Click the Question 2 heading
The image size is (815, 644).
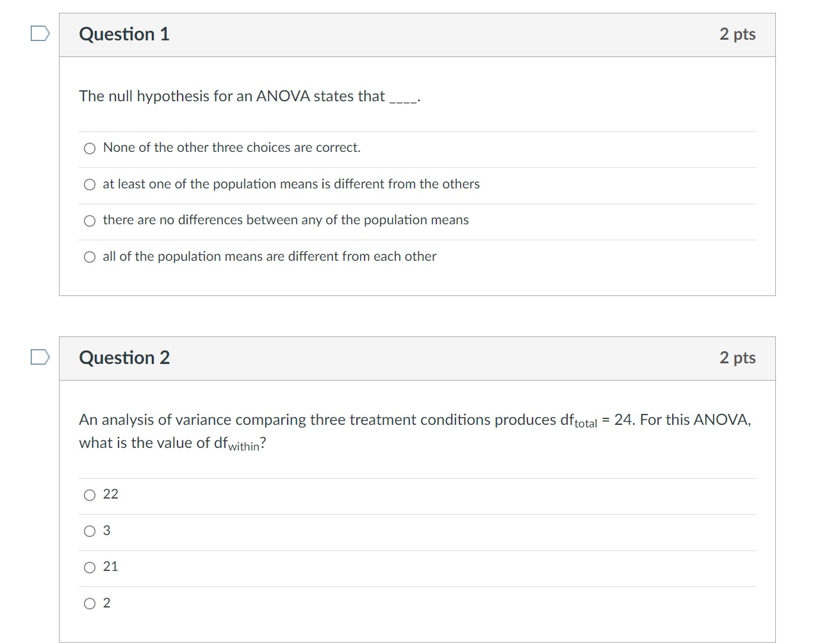(x=124, y=358)
